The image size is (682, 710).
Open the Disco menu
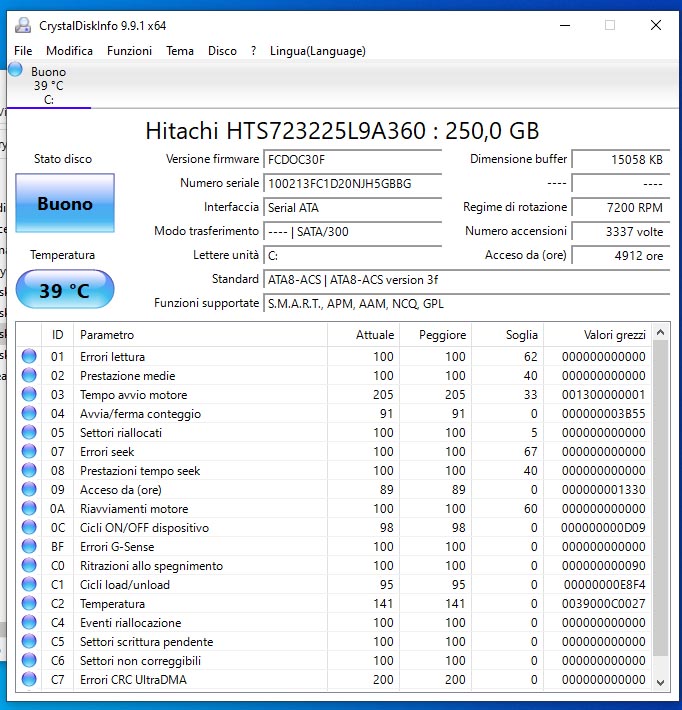(x=222, y=51)
